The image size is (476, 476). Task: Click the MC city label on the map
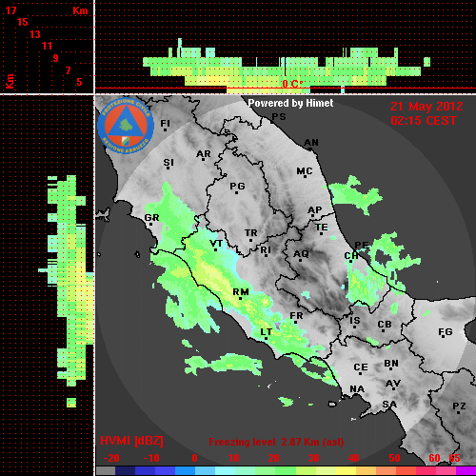[x=305, y=171]
